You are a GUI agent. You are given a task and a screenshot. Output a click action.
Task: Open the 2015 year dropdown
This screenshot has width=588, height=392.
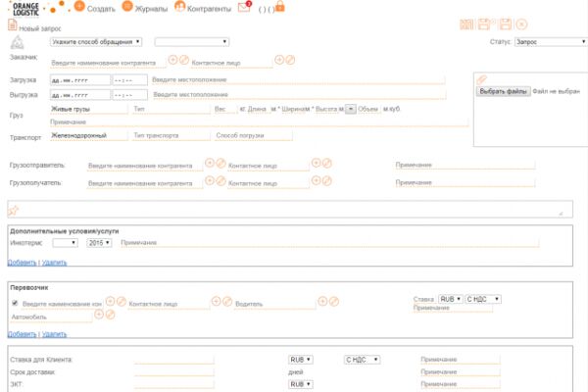click(99, 243)
